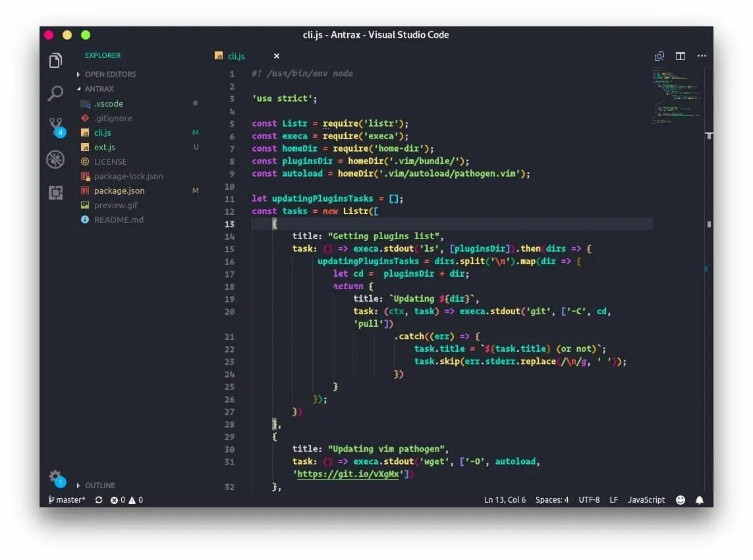753x560 pixels.
Task: Click text "Updating vim pathogen" on line 30
Action: [385, 449]
